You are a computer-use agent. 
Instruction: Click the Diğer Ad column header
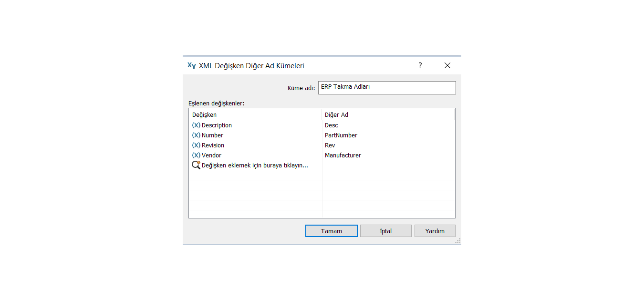click(x=388, y=115)
